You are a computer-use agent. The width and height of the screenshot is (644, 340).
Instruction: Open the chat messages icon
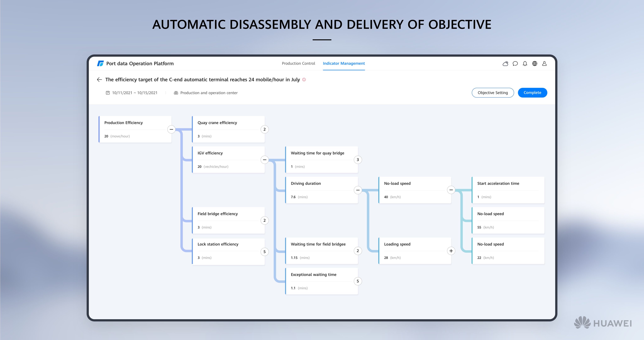[x=515, y=64]
